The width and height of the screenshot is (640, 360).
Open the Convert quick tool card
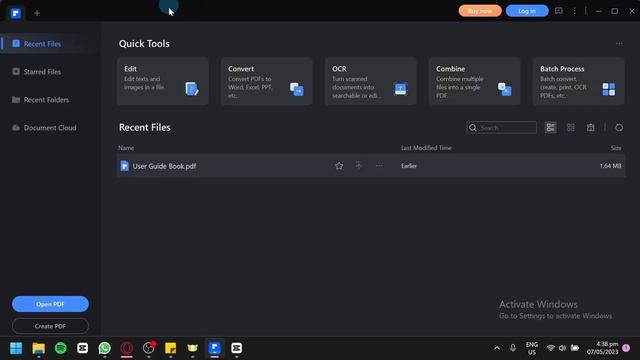(x=267, y=81)
